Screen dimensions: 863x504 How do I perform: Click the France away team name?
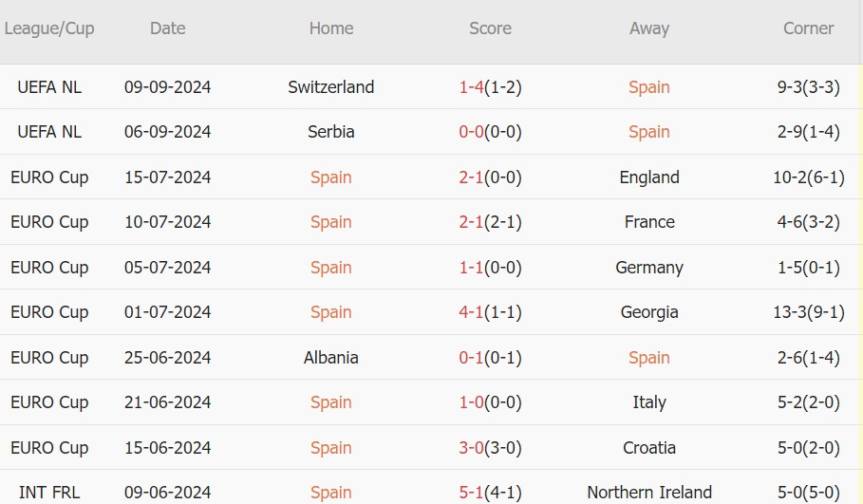(649, 222)
